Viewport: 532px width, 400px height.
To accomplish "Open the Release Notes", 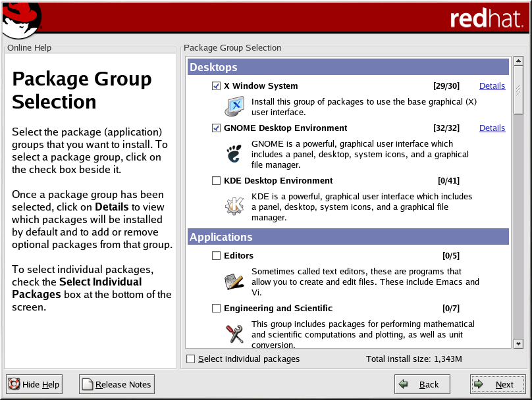I will 117,384.
